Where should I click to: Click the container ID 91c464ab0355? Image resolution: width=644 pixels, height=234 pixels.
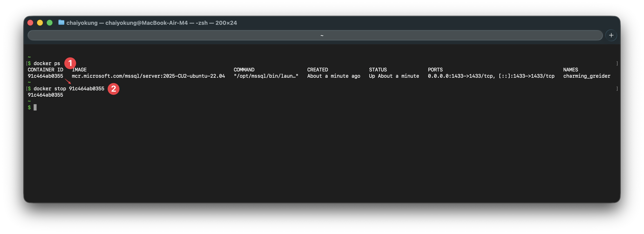[x=45, y=76]
